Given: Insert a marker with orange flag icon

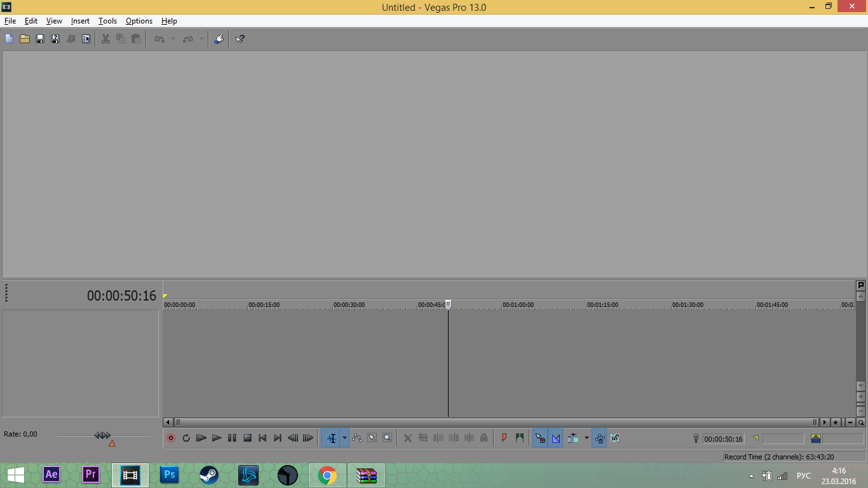Looking at the screenshot, I should 505,438.
